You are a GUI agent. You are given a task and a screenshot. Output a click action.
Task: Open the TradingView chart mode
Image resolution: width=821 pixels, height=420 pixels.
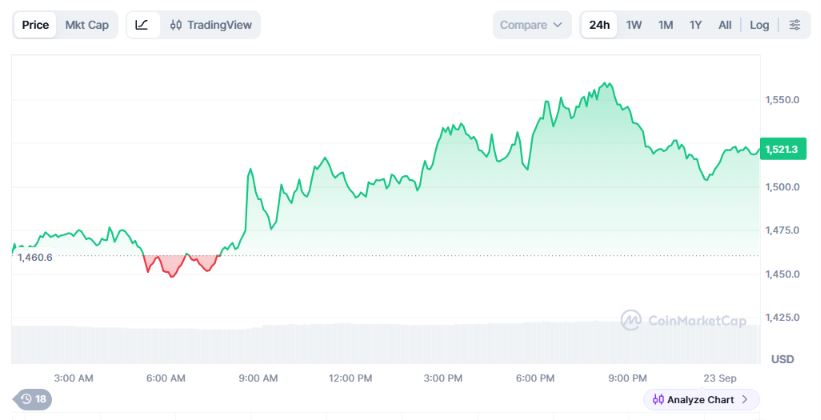(x=211, y=25)
